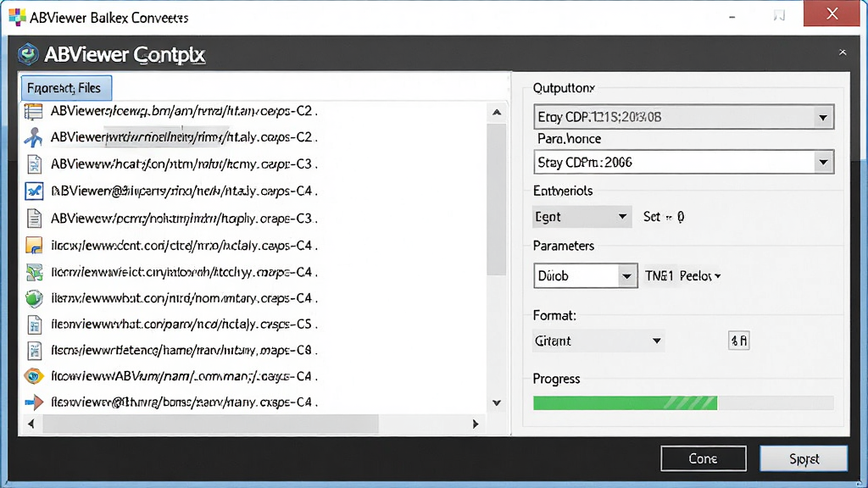Click the vertical scrollbar thumb in the file list
The height and width of the screenshot is (488, 868).
tap(497, 199)
